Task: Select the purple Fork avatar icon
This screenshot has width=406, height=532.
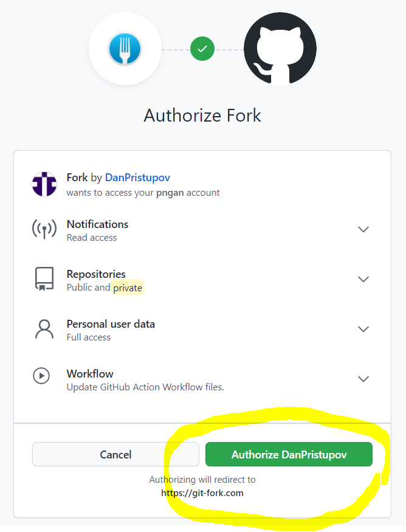Action: click(44, 184)
